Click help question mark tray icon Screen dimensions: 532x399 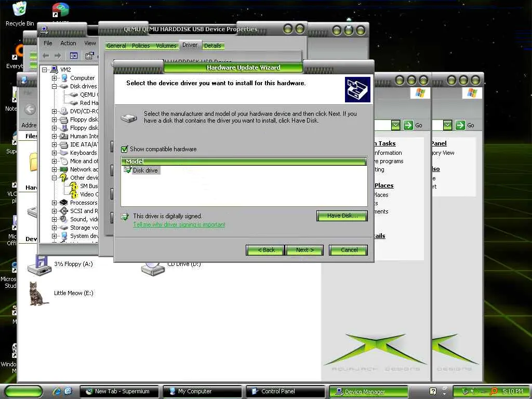tap(433, 391)
